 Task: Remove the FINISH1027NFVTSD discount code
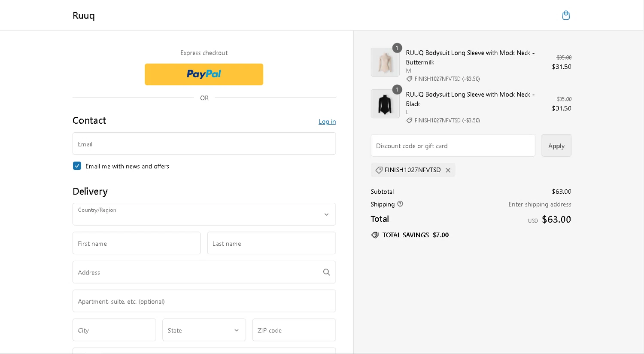click(x=448, y=170)
